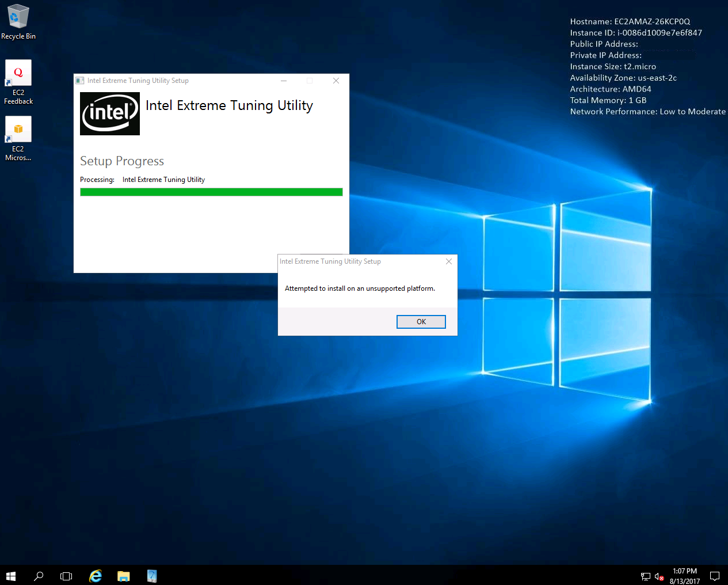Image resolution: width=728 pixels, height=585 pixels.
Task: Click the 'Availability Zone: us-east-2c' text
Action: [x=623, y=78]
